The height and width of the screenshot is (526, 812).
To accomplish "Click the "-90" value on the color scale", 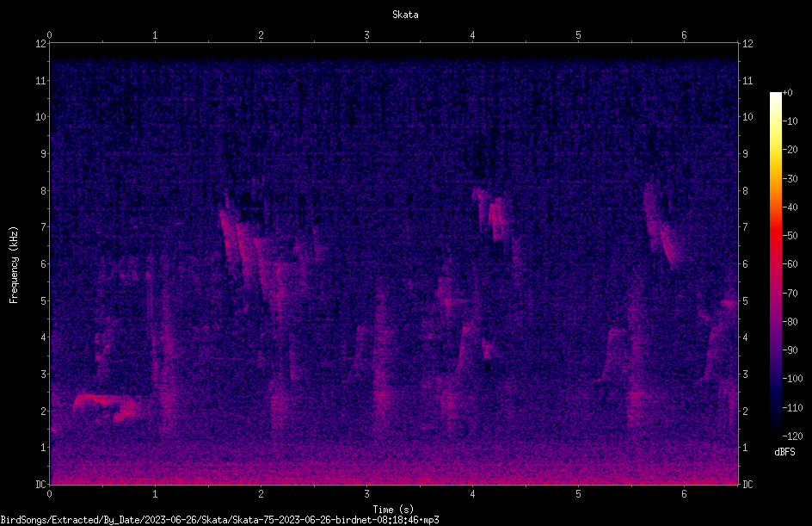I will pos(790,350).
